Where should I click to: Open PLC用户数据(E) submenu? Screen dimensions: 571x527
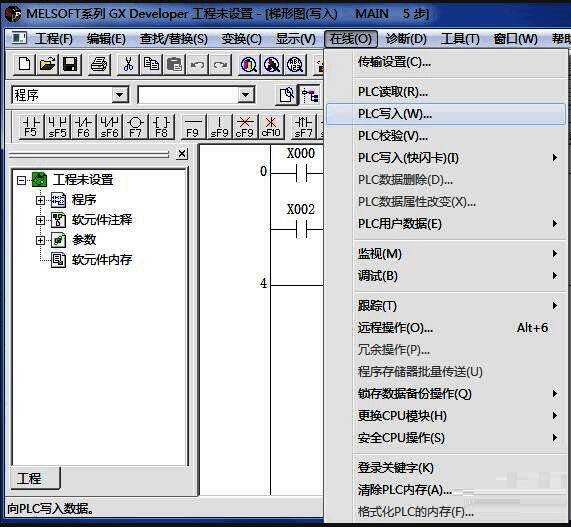446,224
